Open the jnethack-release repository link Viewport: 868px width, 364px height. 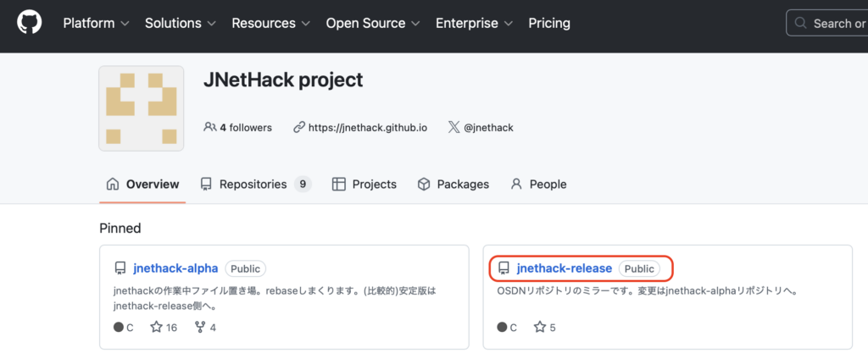tap(564, 268)
